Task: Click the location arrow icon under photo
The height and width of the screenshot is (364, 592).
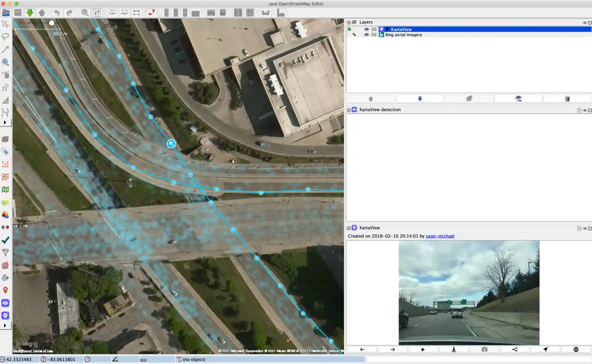Action: click(x=545, y=350)
